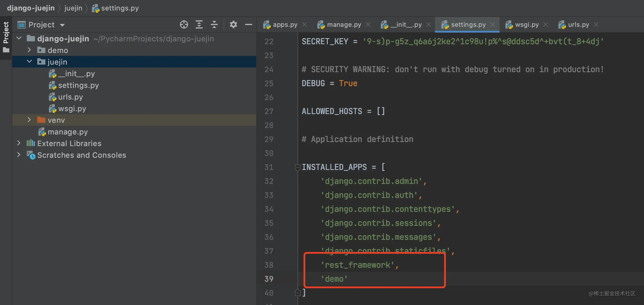Click the Collapse All icon in Project panel
Image resolution: width=644 pixels, height=305 pixels.
click(x=214, y=25)
